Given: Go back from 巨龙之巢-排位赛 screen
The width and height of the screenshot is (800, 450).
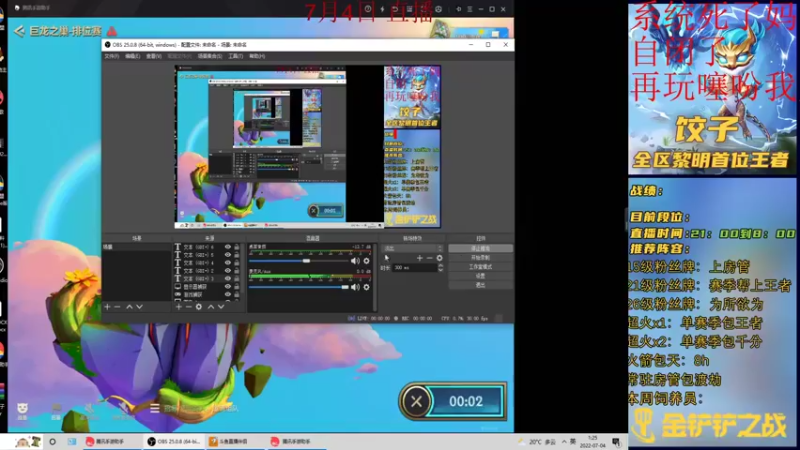Looking at the screenshot, I should tap(19, 31).
